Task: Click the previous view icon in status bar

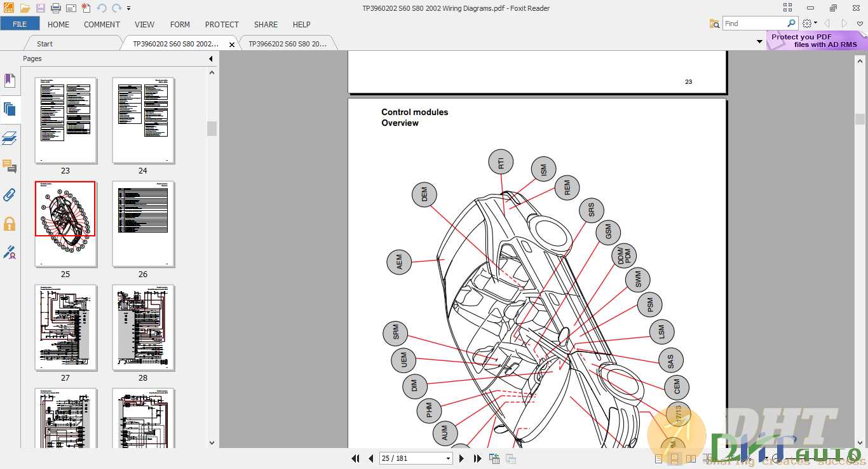Action: (x=494, y=458)
